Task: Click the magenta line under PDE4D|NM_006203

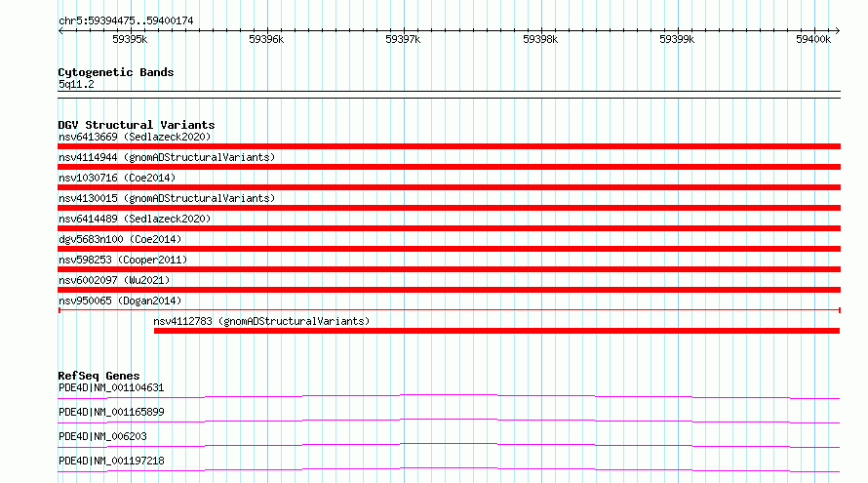Action: 449,445
